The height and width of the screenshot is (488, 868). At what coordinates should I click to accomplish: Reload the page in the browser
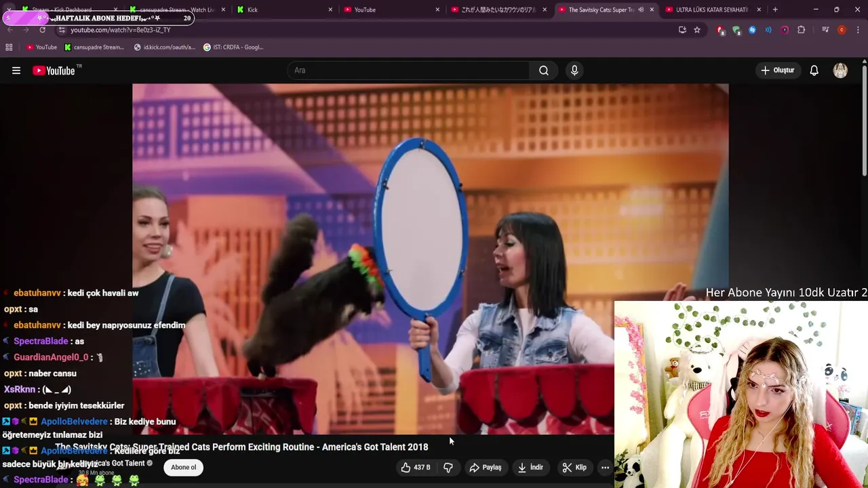pos(42,30)
